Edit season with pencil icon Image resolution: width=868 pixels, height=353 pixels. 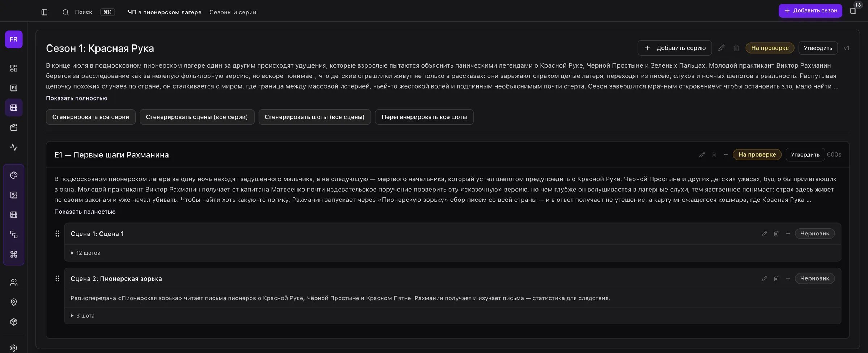pos(722,48)
